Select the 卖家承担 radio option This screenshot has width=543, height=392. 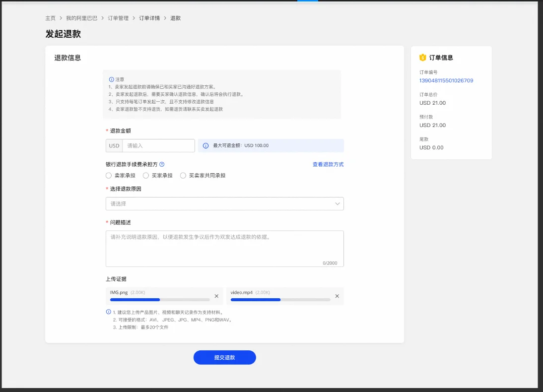pos(109,176)
